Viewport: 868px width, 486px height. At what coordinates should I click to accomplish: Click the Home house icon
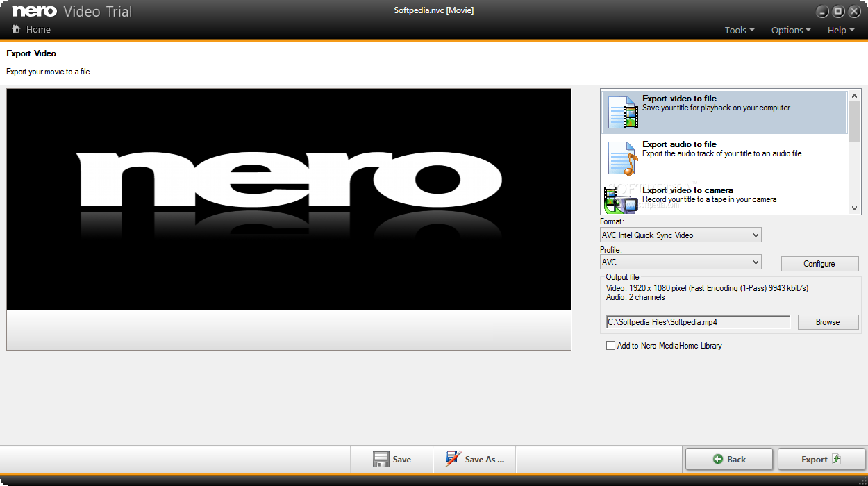17,29
